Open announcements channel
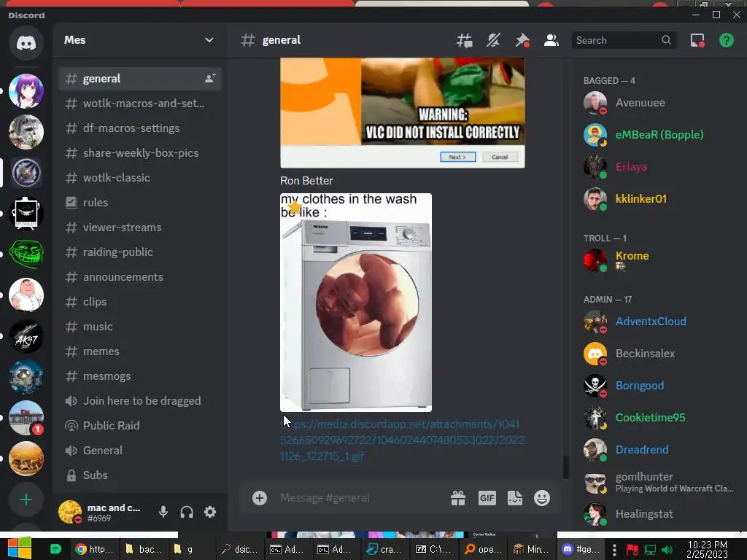Screen dimensions: 747x560 (140, 276)
